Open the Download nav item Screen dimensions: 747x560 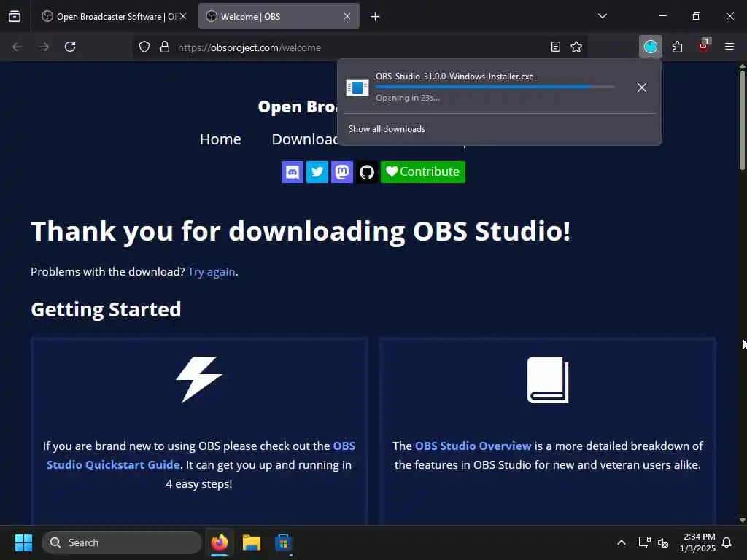304,139
